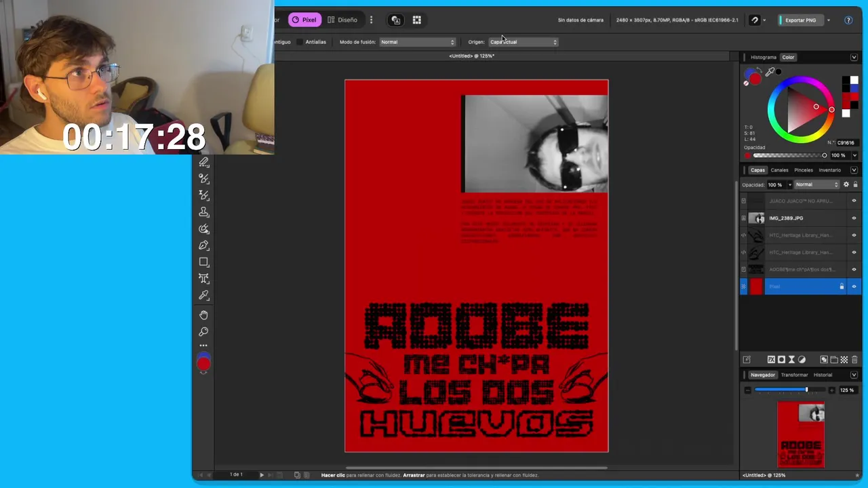868x488 pixels.
Task: Switch to the Pixel studio tab
Action: tap(304, 20)
